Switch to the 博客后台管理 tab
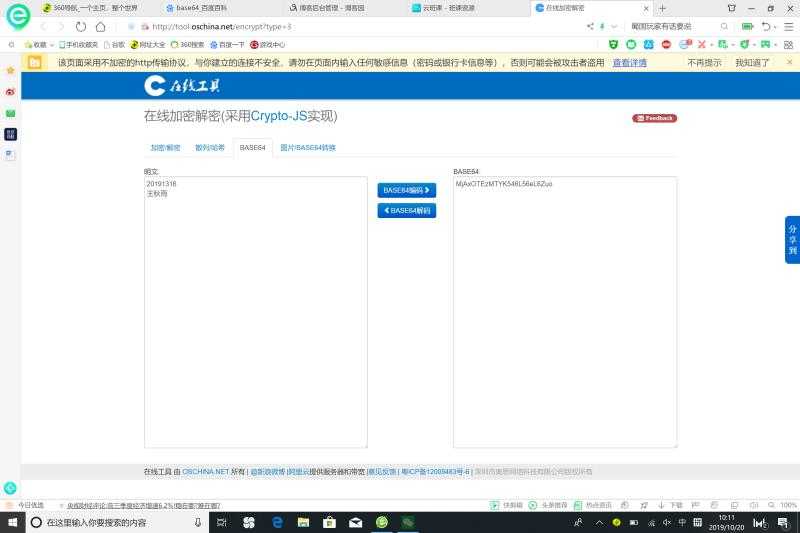 329,8
